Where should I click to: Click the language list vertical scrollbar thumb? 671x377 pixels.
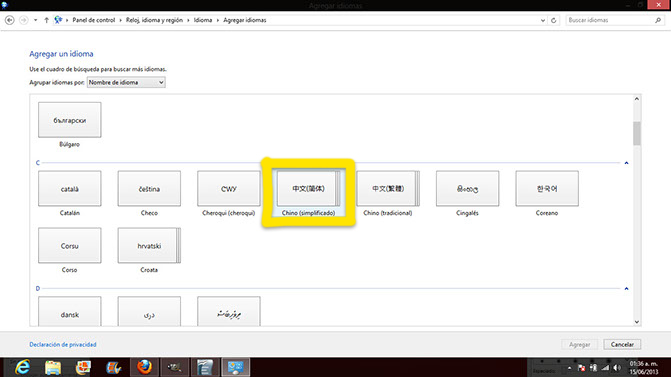tap(637, 134)
